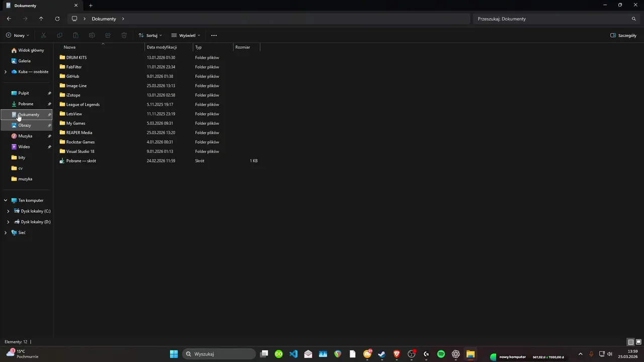Go up one folder level

pyautogui.click(x=41, y=19)
